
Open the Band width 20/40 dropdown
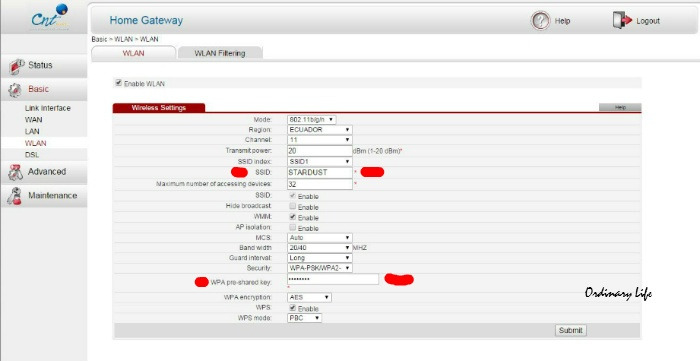click(x=320, y=248)
